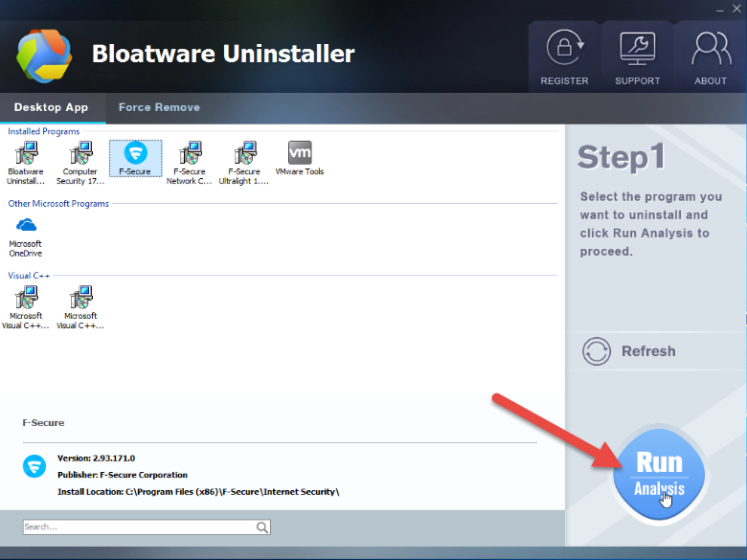Click the Visual C++ group header

pos(29,276)
